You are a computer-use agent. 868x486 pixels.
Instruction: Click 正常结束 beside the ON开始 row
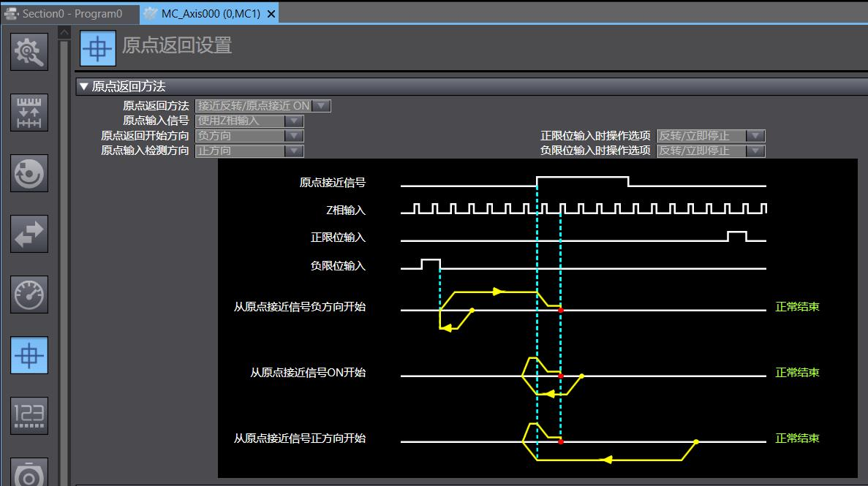797,373
